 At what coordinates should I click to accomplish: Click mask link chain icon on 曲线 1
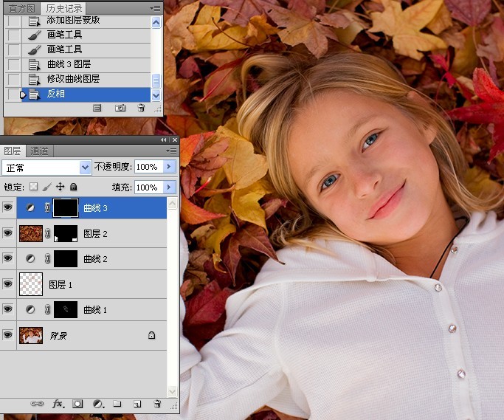pos(47,309)
